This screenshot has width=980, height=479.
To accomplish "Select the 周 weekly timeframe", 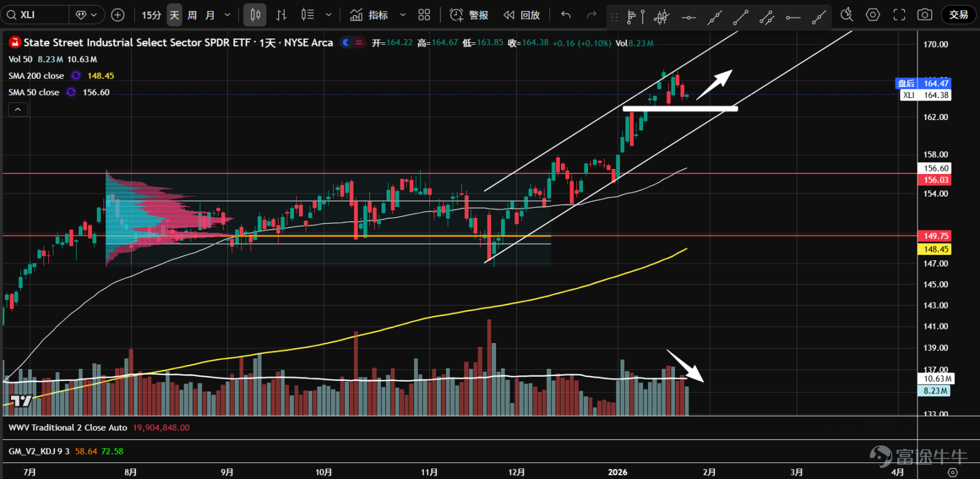I will click(192, 15).
